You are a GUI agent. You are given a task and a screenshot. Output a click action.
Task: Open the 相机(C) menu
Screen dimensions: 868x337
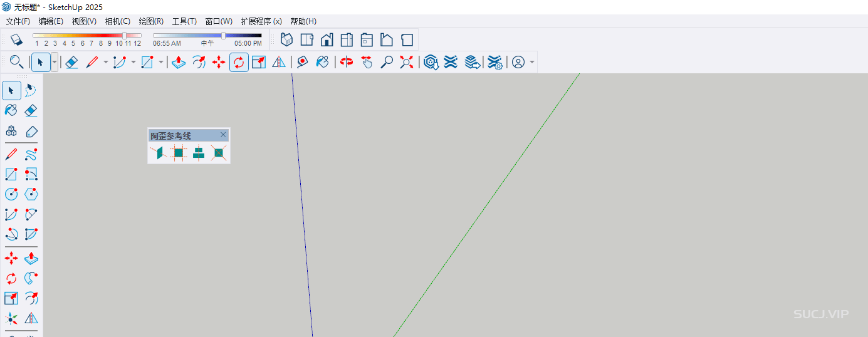click(118, 21)
